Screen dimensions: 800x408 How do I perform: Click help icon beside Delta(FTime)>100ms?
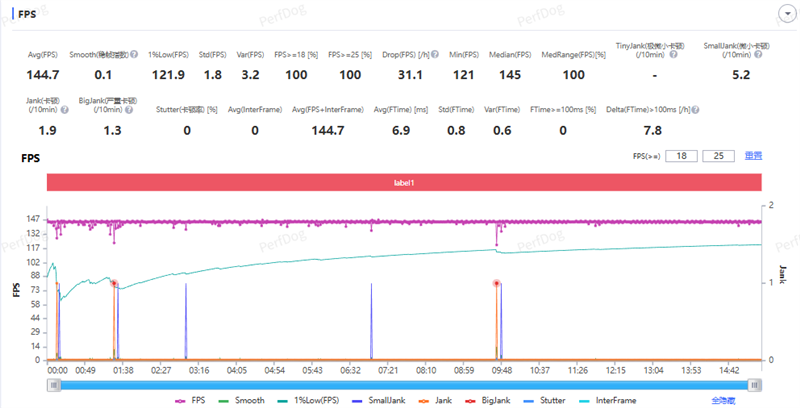click(x=694, y=110)
